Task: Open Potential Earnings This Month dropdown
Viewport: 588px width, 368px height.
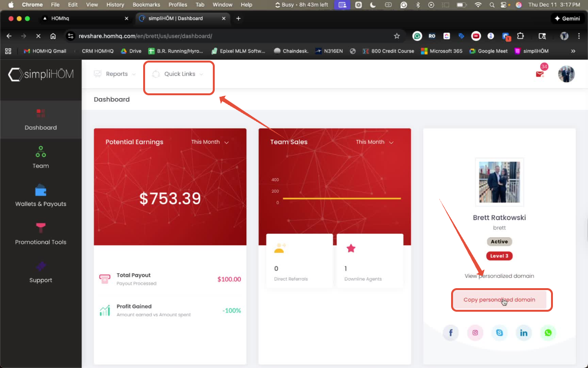Action: 210,142
